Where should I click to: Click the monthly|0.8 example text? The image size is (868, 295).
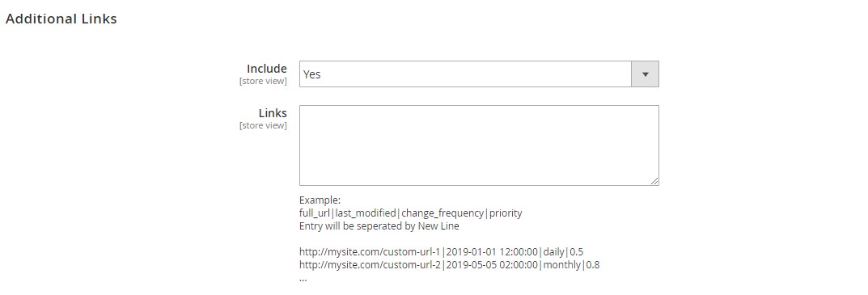[571, 264]
